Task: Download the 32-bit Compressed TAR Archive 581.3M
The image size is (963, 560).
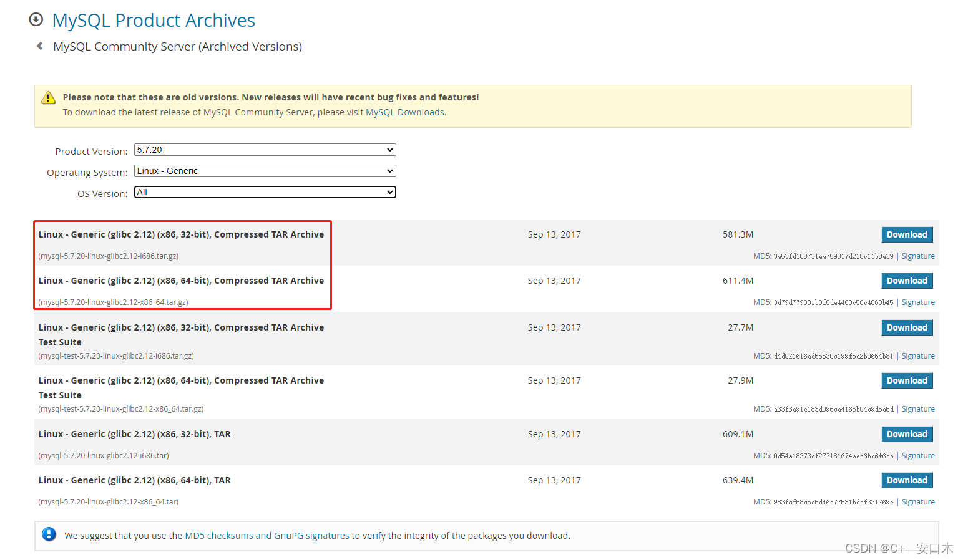Action: coord(907,234)
